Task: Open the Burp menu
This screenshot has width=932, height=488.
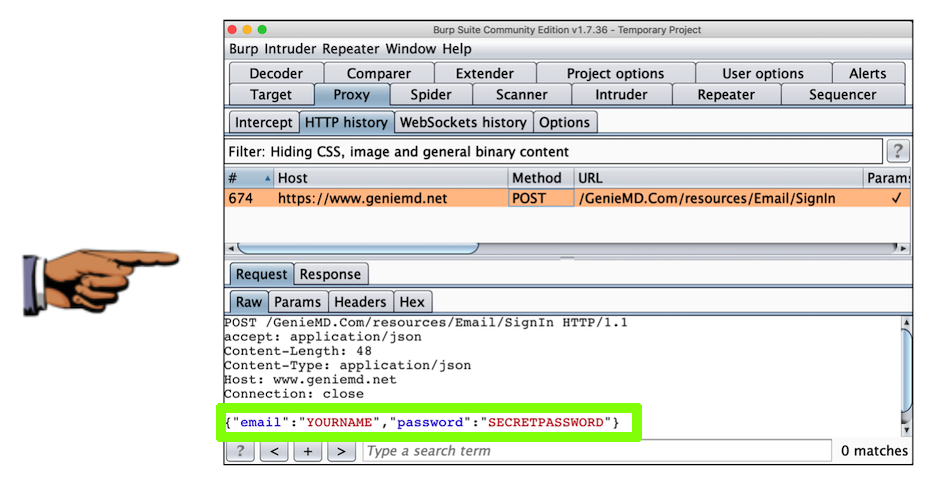Action: coord(244,49)
